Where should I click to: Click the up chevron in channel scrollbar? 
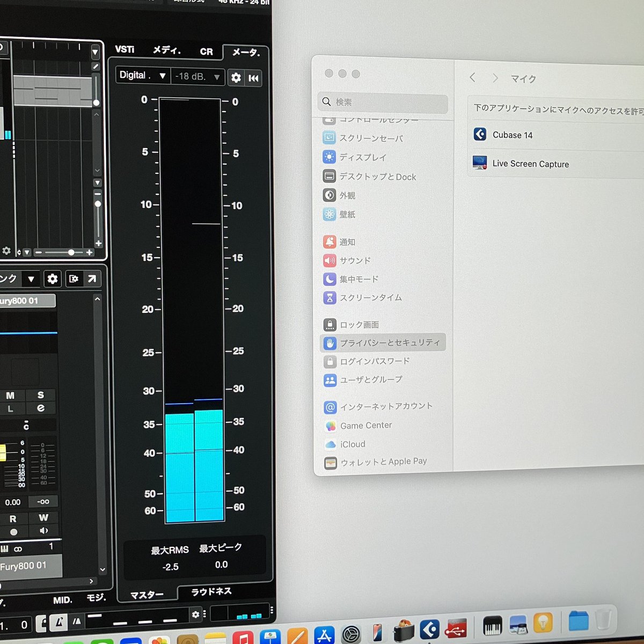click(97, 298)
